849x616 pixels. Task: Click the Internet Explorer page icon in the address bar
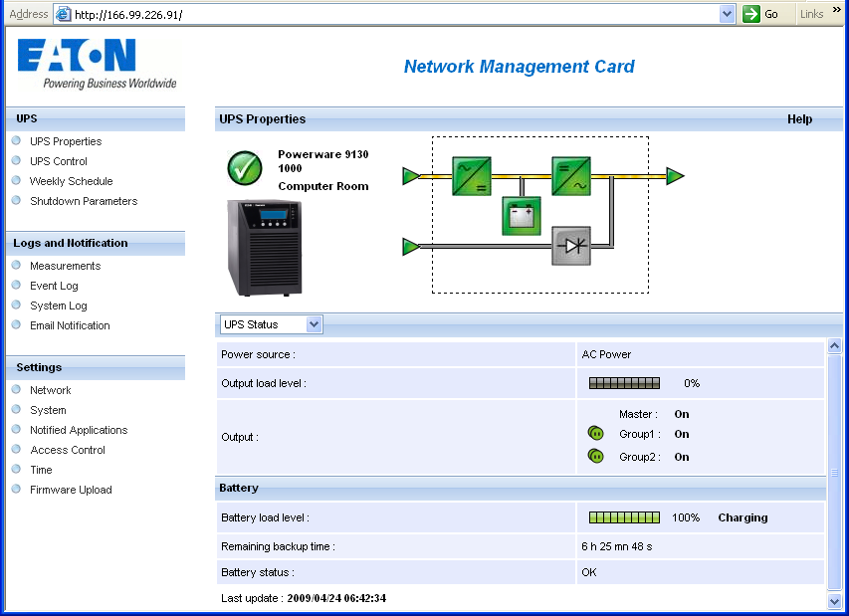coord(64,14)
